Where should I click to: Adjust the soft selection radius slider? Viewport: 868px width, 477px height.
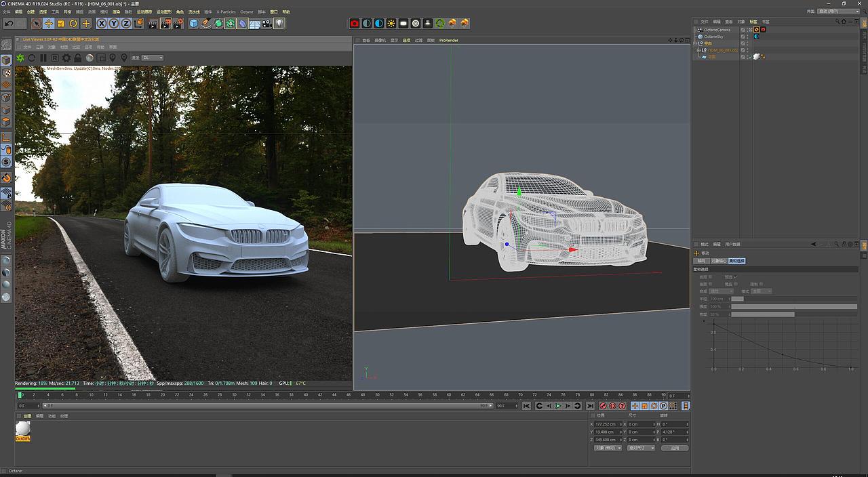coord(793,299)
